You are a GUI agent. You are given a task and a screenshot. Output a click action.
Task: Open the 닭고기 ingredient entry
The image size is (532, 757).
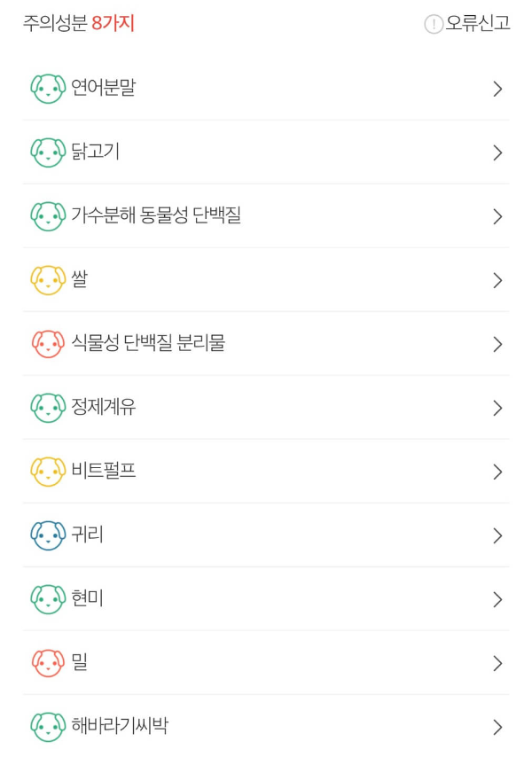coord(266,152)
